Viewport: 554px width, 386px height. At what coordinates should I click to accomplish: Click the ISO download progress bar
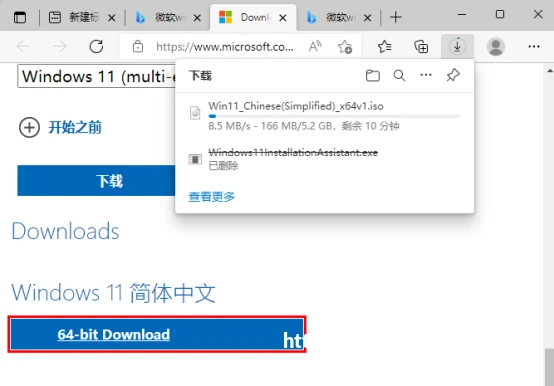pyautogui.click(x=334, y=116)
